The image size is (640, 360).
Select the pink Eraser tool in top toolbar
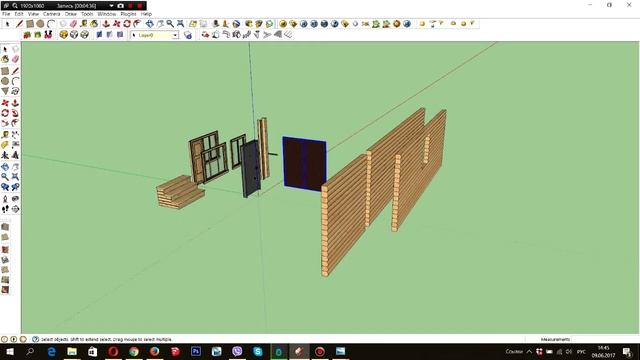click(73, 24)
